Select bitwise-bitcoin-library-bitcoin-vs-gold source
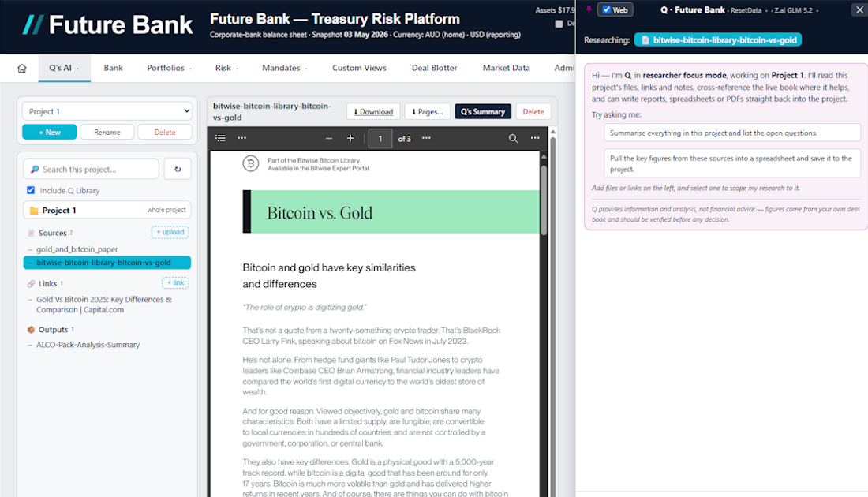Viewport: 868px width, 497px height. tap(107, 263)
